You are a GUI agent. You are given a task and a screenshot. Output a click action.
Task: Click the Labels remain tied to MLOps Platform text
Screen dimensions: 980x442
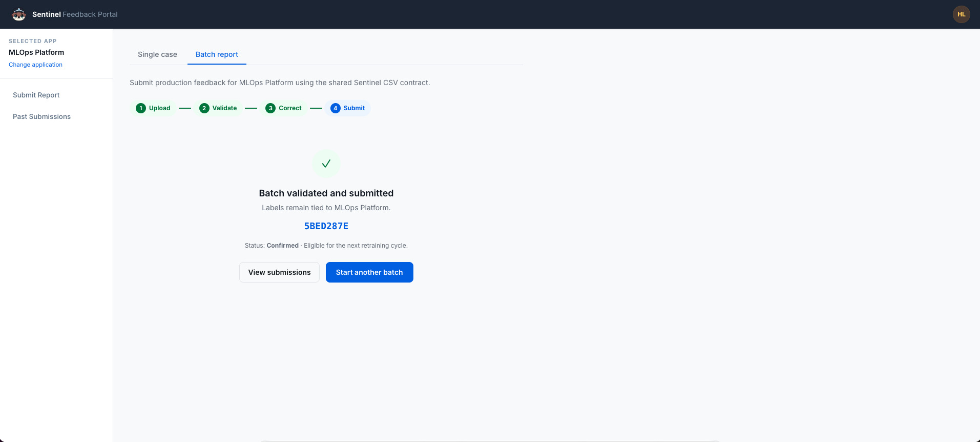326,208
